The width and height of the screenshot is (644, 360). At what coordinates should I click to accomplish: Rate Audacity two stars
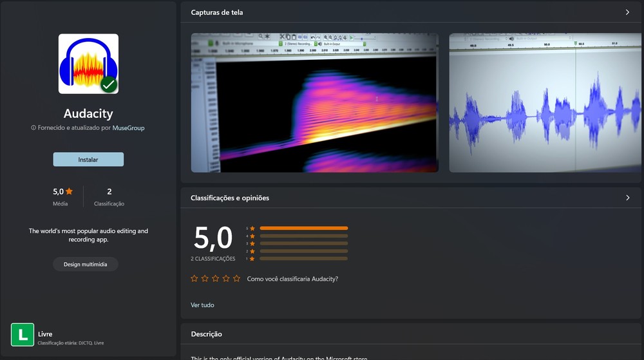tap(205, 279)
